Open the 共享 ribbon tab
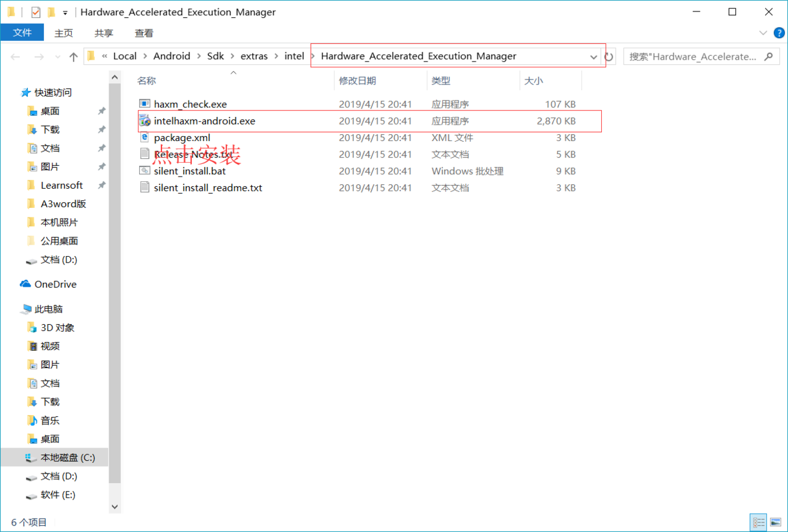Screen dimensions: 788x532 click(104, 33)
